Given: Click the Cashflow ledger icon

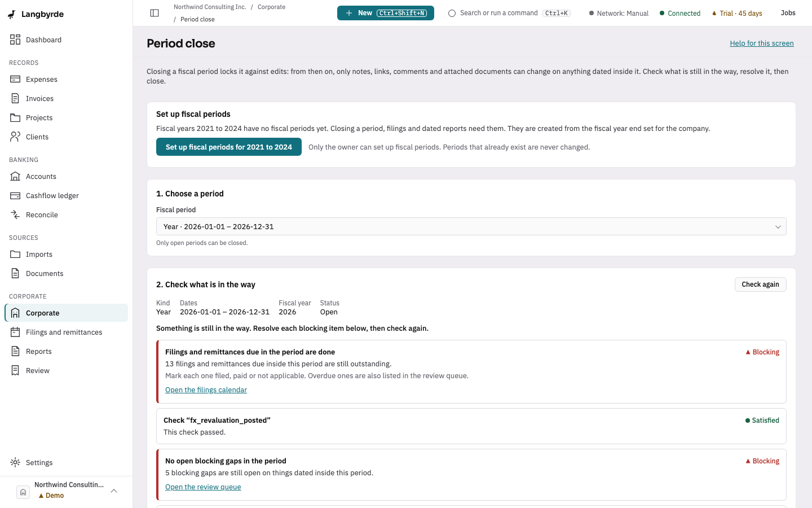Looking at the screenshot, I should [x=15, y=195].
